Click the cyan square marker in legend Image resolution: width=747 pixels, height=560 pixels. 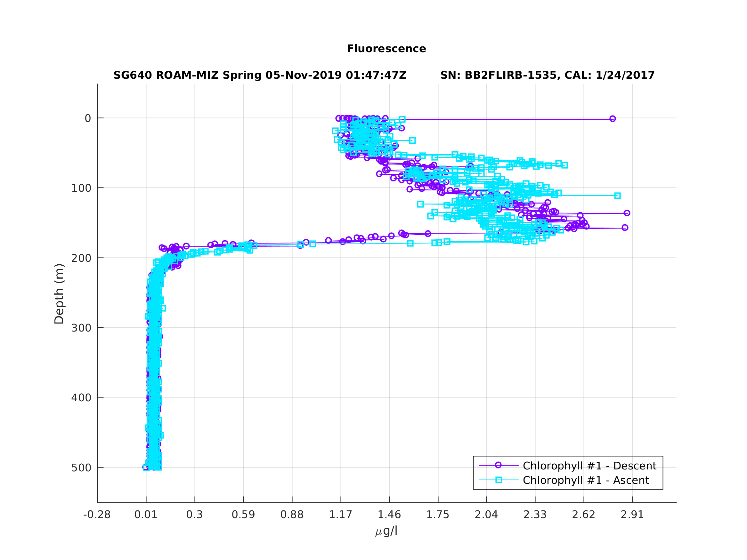click(499, 480)
